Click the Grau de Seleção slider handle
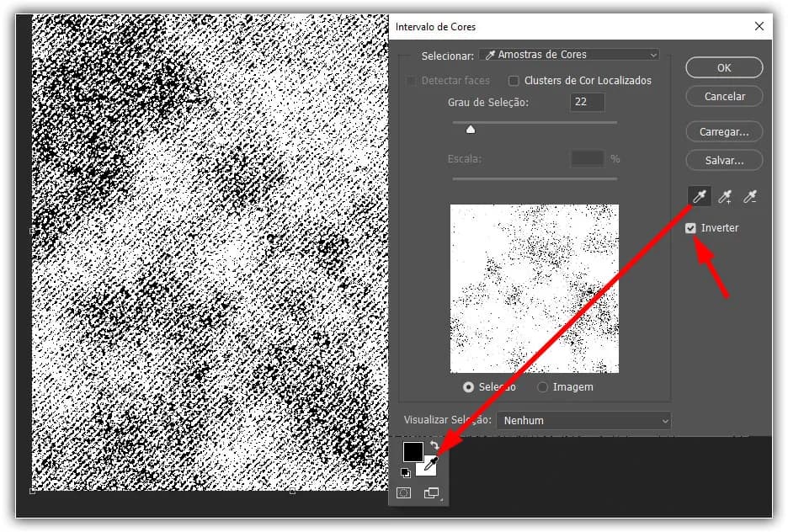This screenshot has width=788, height=532. coord(471,129)
